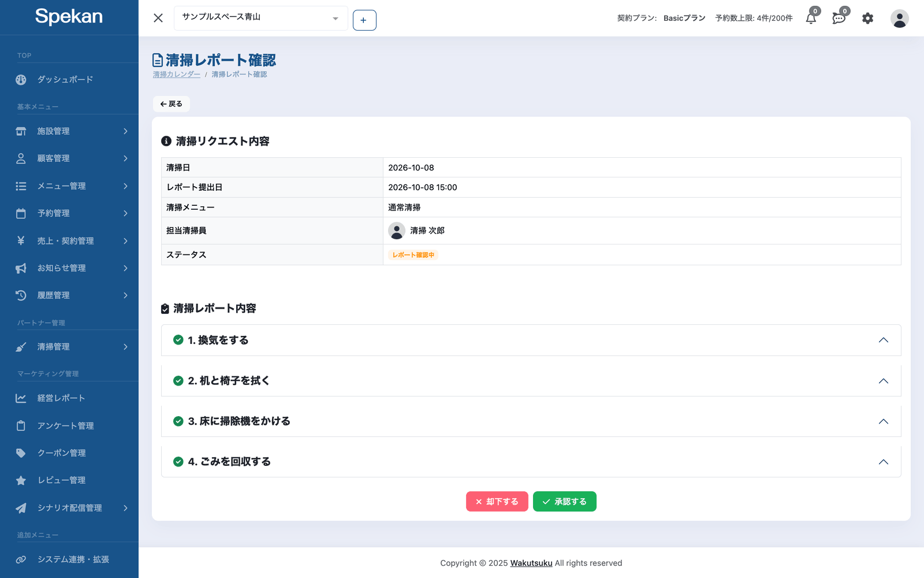Expand the お知らせ管理 sidebar menu
924x578 pixels.
point(69,268)
